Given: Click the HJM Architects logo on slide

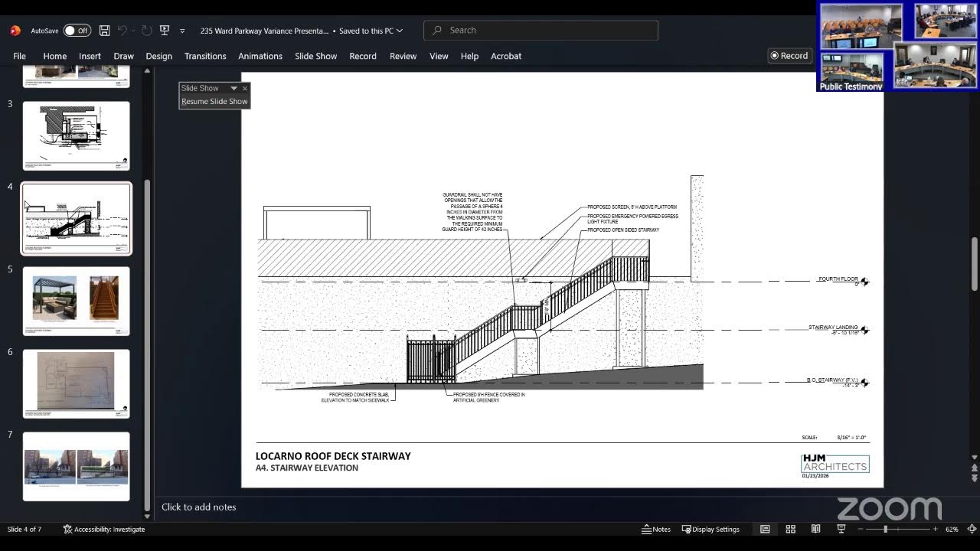Looking at the screenshot, I should [x=835, y=464].
